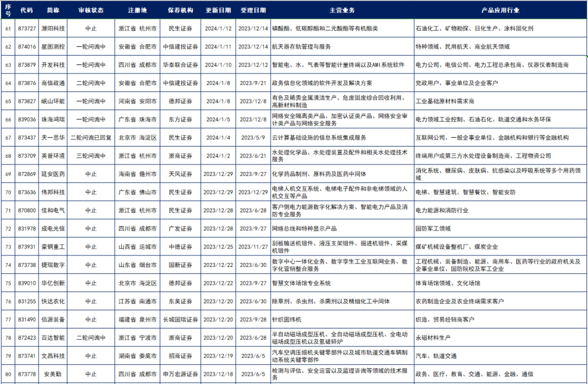Click sponsor cell 中德证券
Image resolution: width=588 pixels, height=384 pixels.
click(x=180, y=247)
